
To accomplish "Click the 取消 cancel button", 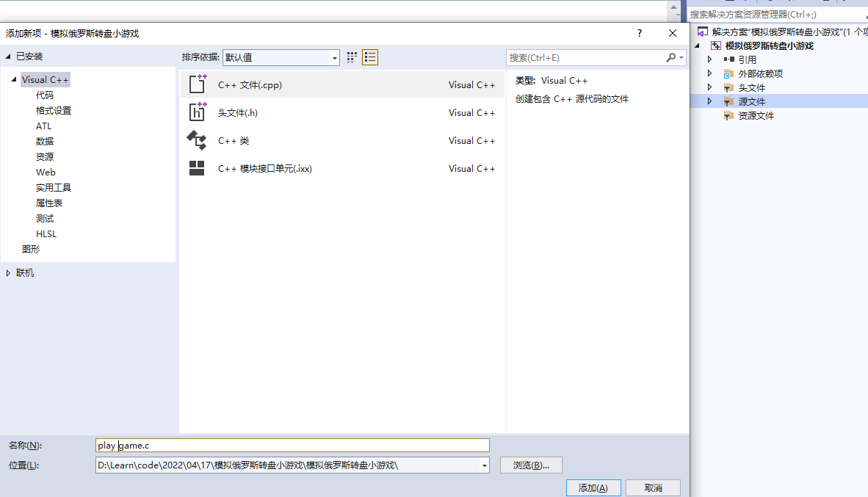I will (x=654, y=487).
